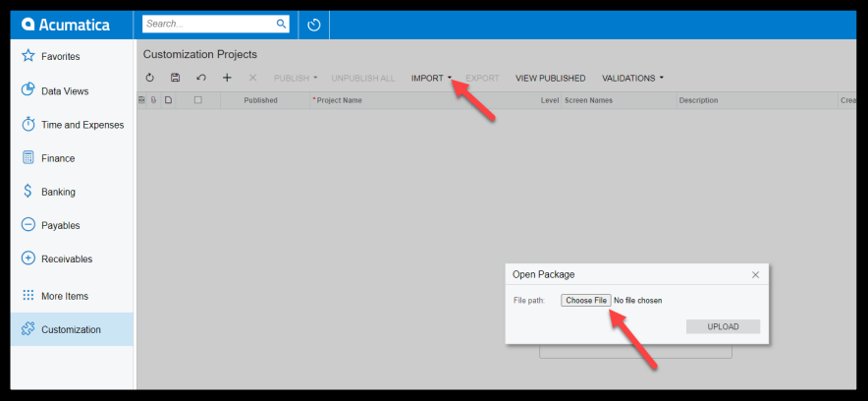Toggle the select-all checkbox in grid header

click(x=198, y=100)
